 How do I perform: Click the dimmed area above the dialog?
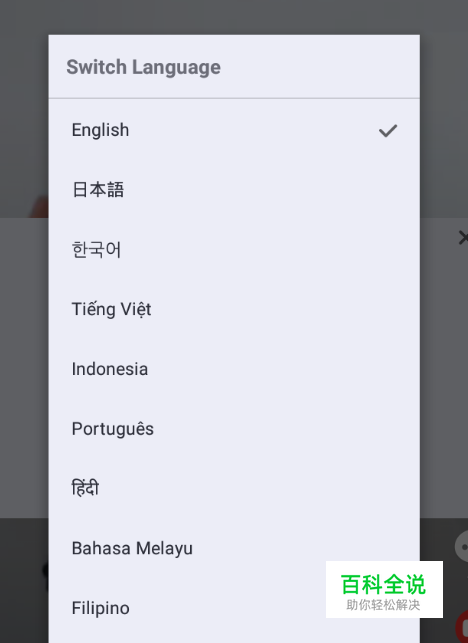pos(234,16)
